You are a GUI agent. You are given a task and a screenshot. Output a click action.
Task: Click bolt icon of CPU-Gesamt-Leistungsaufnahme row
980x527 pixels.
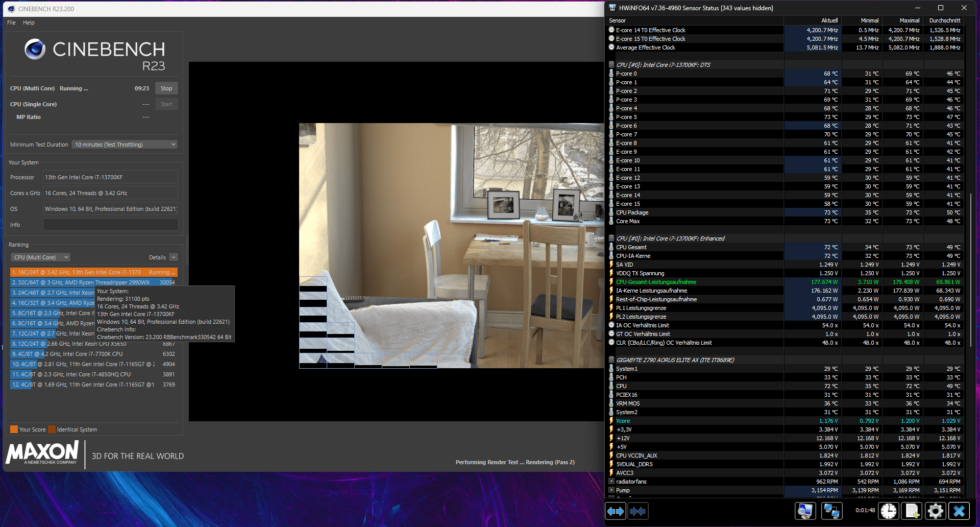(x=611, y=282)
